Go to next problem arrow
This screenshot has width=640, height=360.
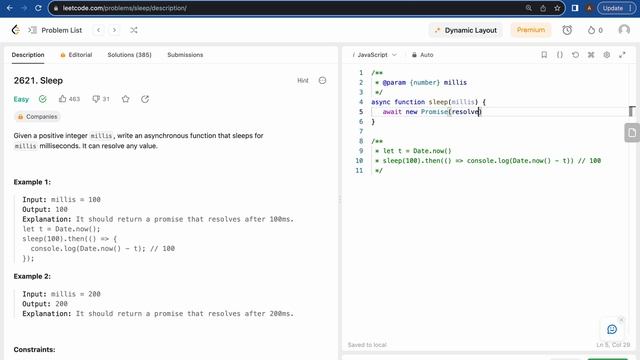114,30
